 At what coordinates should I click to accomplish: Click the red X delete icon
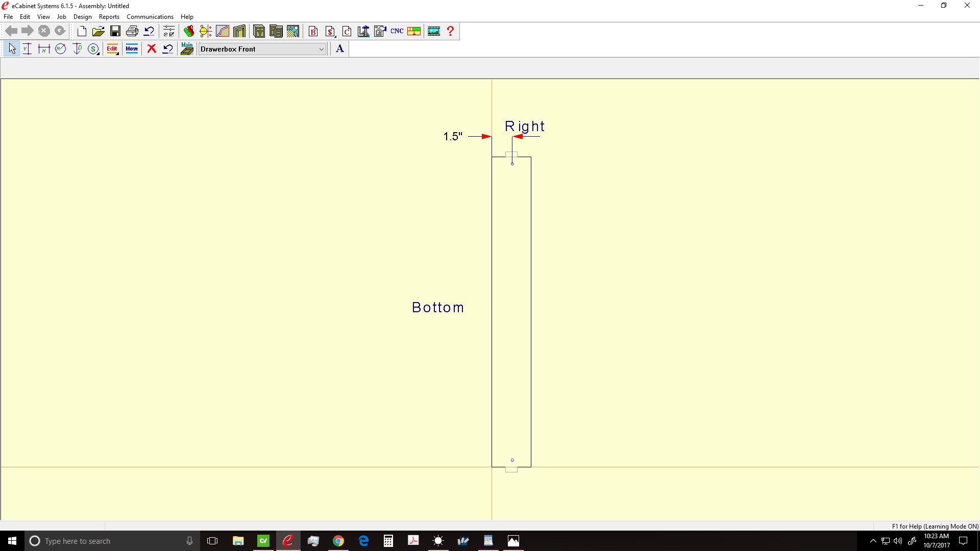coord(152,49)
